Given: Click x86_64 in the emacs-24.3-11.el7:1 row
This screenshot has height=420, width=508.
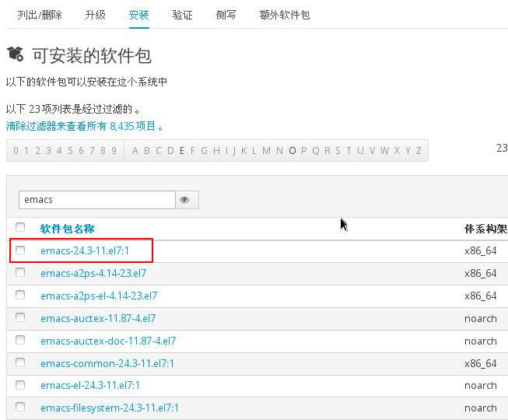Looking at the screenshot, I should tap(481, 250).
